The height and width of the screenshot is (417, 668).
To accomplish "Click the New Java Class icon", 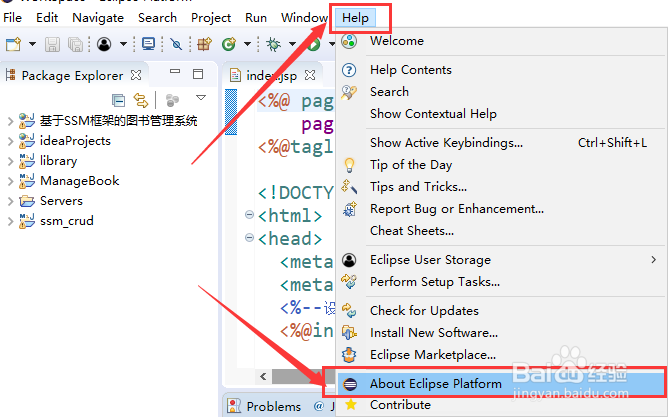I will click(x=229, y=44).
